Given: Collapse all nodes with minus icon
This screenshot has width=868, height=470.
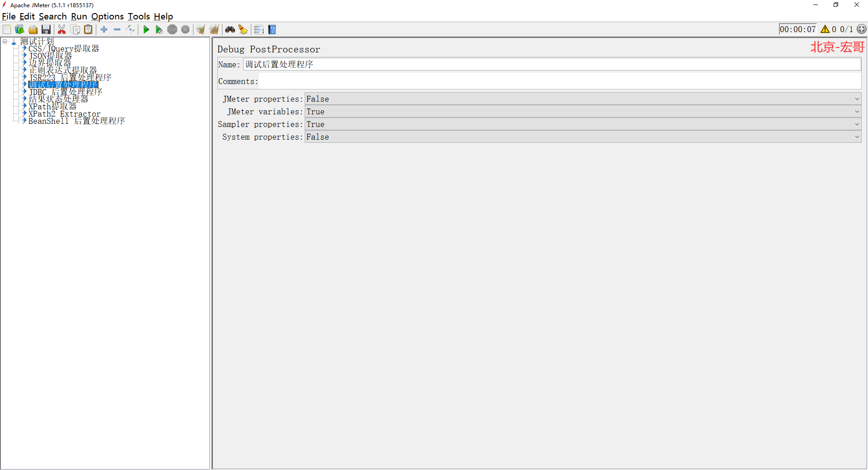Looking at the screenshot, I should (117, 29).
